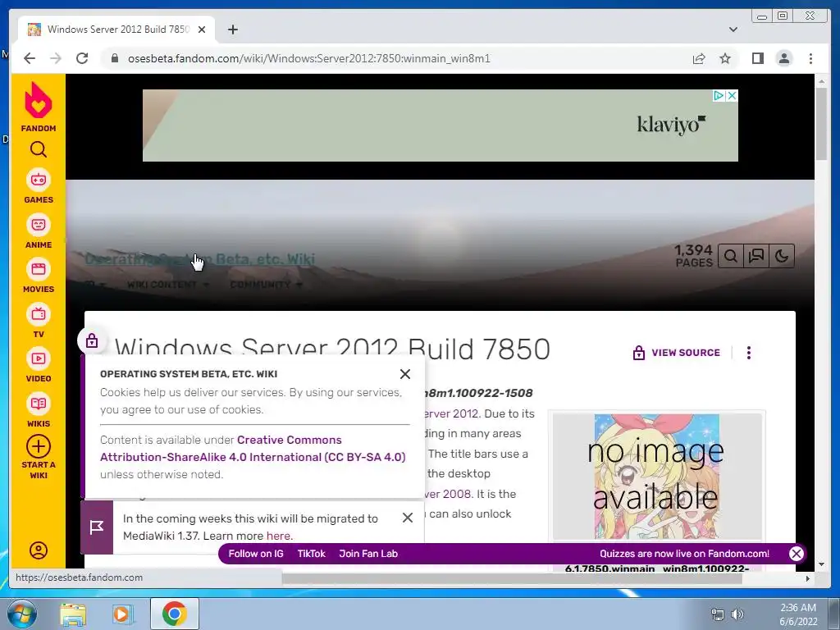Click VIEW SOURCE button
The width and height of the screenshot is (840, 630).
[x=676, y=353]
